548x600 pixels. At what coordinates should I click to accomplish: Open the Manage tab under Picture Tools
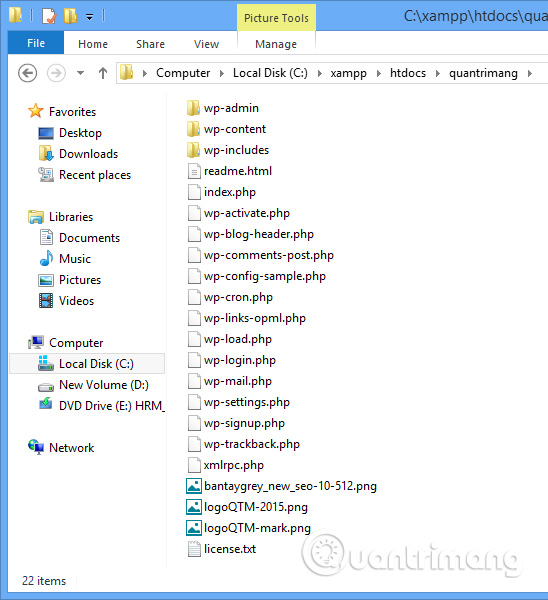(x=276, y=44)
